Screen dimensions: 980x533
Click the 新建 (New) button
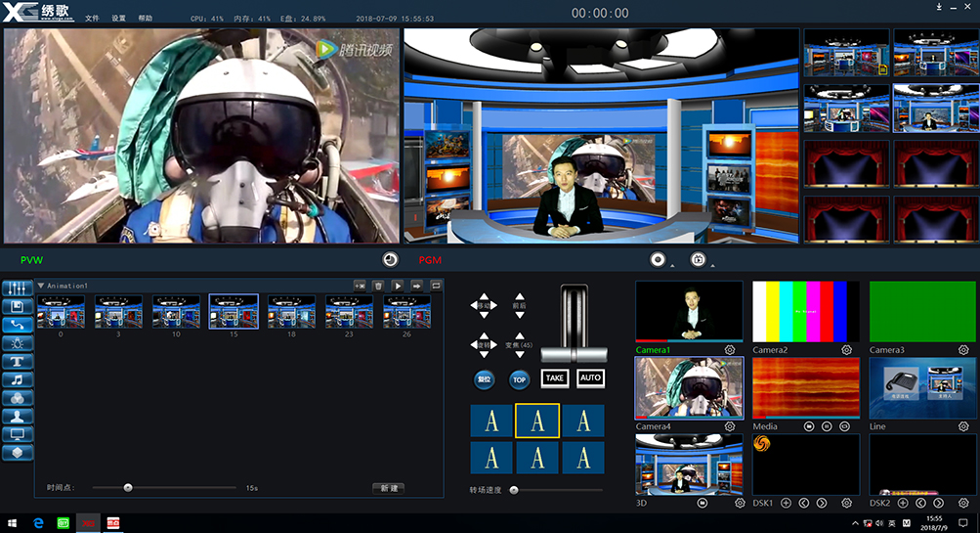(x=388, y=488)
